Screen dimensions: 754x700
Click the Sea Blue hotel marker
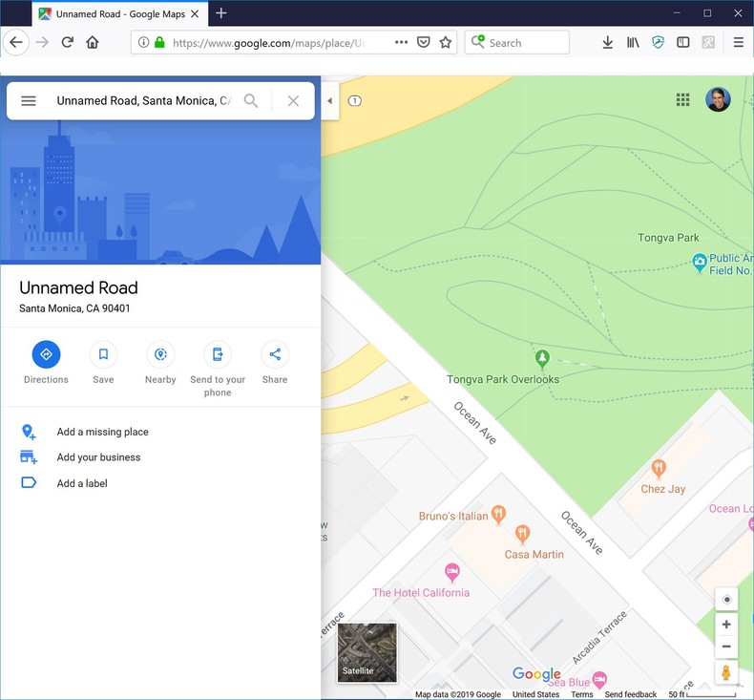tap(599, 680)
